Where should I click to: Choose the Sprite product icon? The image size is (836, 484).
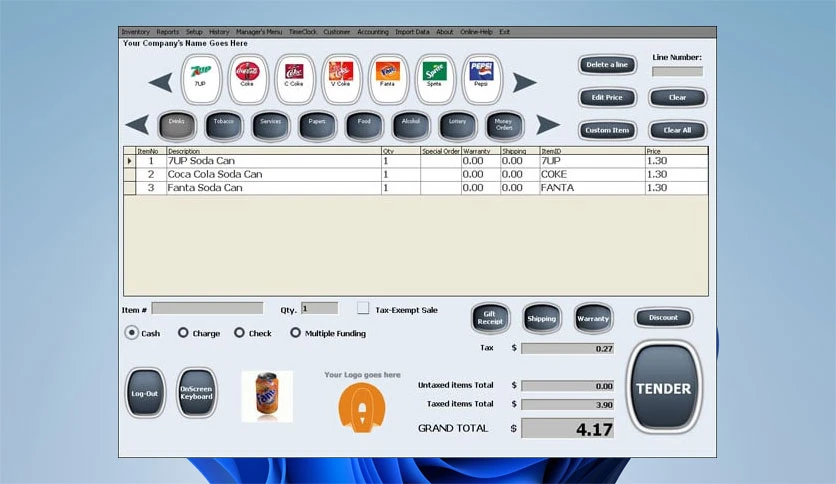pos(435,79)
